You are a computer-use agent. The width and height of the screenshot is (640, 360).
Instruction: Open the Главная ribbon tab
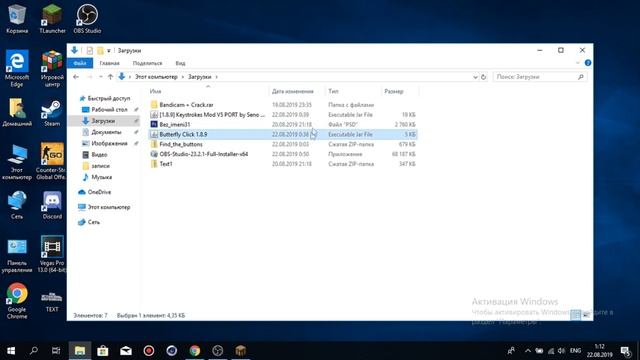[x=109, y=63]
